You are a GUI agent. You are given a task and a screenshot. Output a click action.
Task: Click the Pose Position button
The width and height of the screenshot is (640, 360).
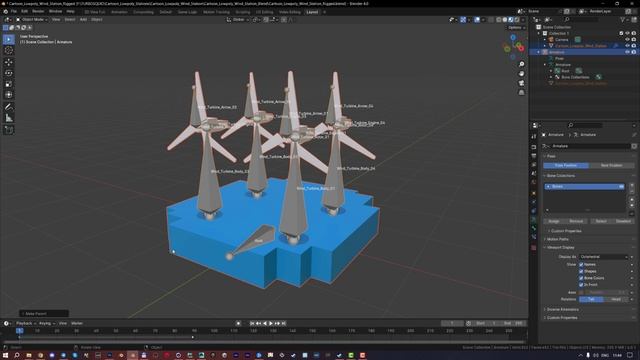[x=566, y=165]
